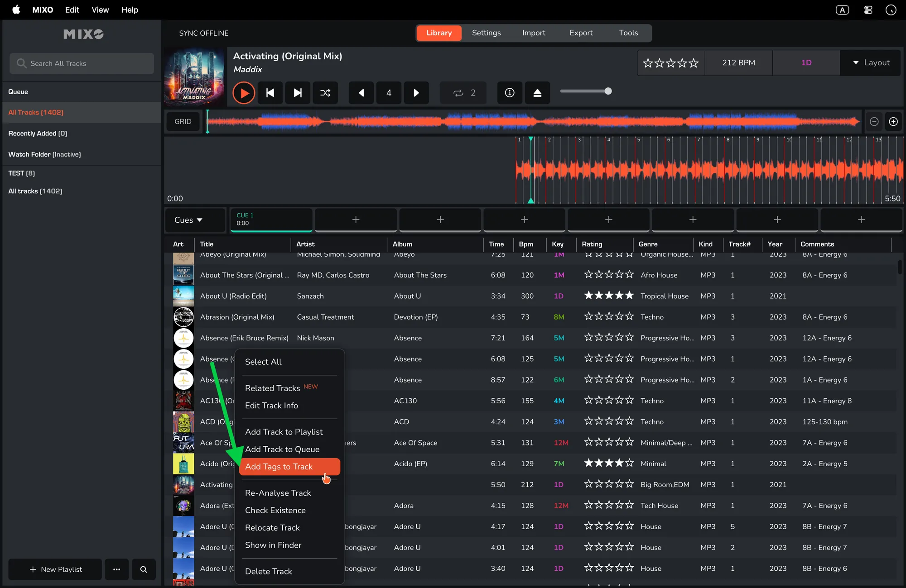Click sidebar search magnifier button
Viewport: 906px width, 588px height.
pos(144,569)
